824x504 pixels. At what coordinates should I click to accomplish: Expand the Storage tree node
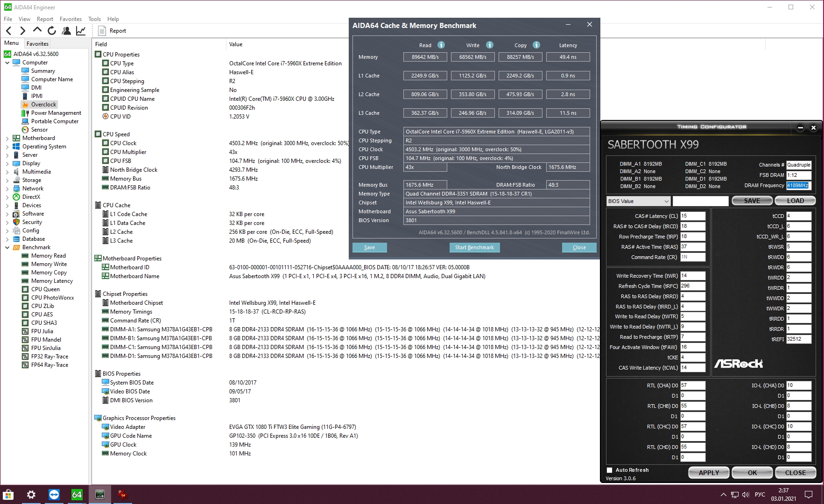[7, 180]
